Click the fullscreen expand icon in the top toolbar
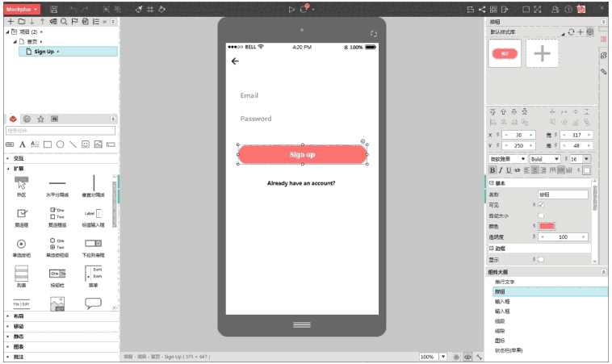 pos(538,10)
